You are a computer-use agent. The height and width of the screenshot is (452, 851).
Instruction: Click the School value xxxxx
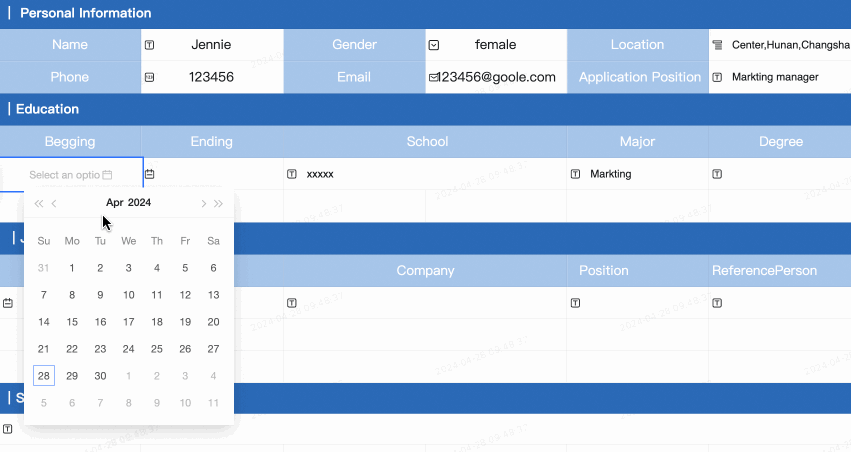(320, 174)
